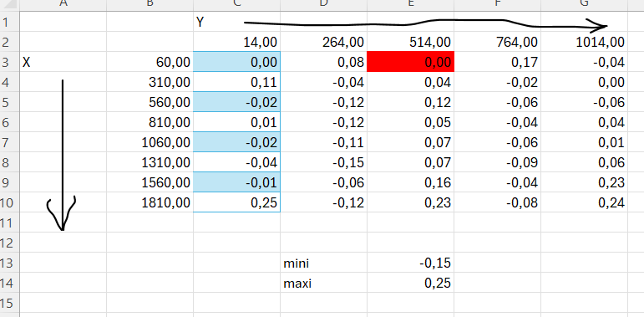Image resolution: width=644 pixels, height=317 pixels.
Task: Click the cell with 0,17 in column F
Action: point(497,62)
